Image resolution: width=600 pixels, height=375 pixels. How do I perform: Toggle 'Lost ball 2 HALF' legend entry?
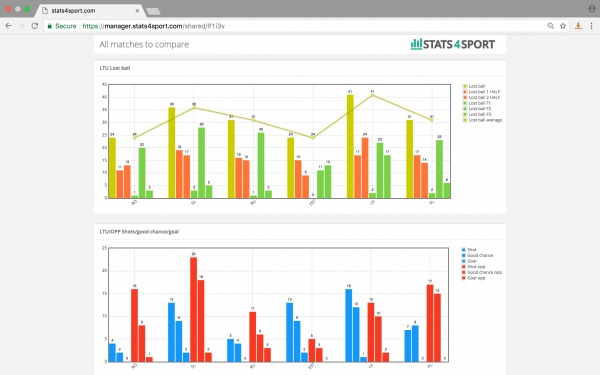point(481,98)
